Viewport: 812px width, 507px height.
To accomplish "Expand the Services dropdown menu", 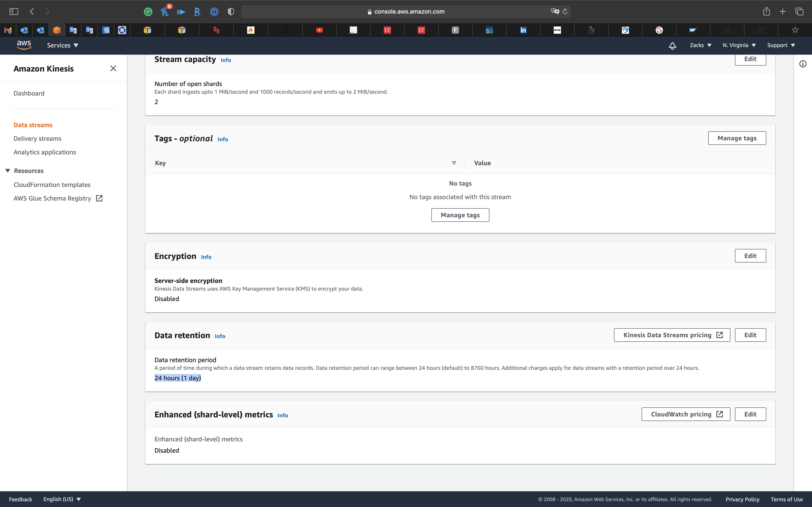I will point(62,45).
